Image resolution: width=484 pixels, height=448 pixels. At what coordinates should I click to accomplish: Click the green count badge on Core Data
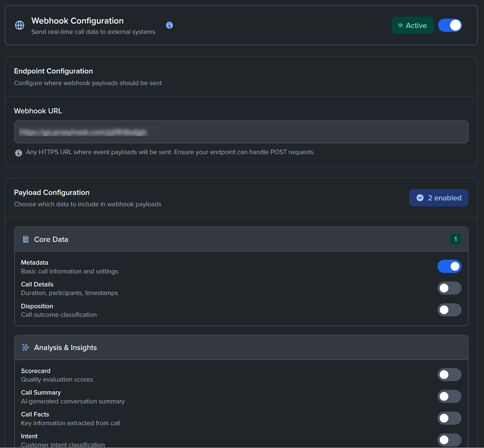(x=456, y=239)
